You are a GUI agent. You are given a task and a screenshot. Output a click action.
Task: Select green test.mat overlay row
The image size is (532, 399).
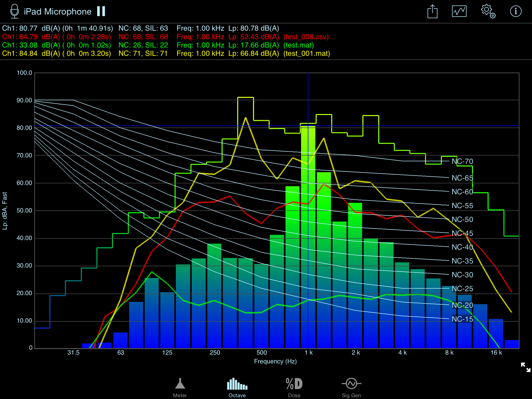(x=158, y=45)
